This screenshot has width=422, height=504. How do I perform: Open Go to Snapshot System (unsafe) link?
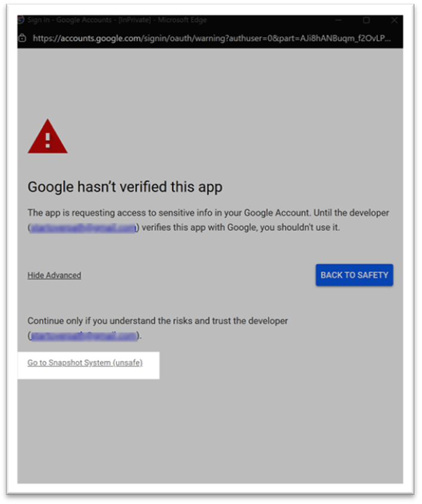[x=85, y=363]
